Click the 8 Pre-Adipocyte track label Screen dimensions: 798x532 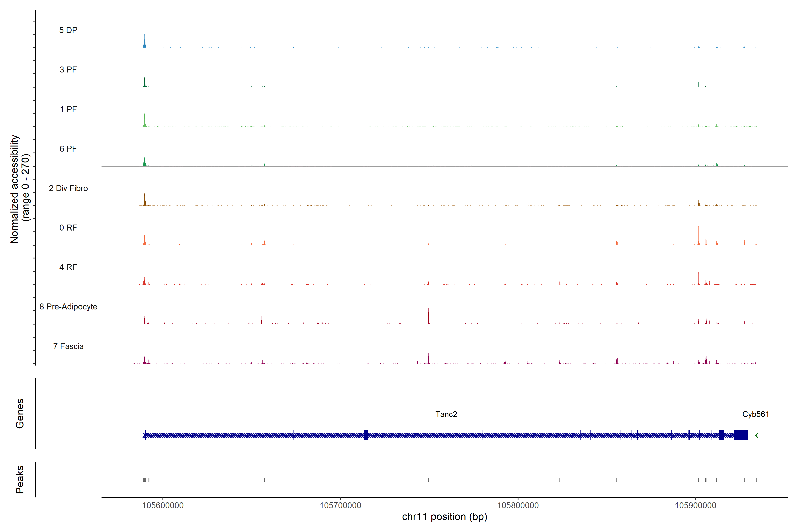point(68,306)
